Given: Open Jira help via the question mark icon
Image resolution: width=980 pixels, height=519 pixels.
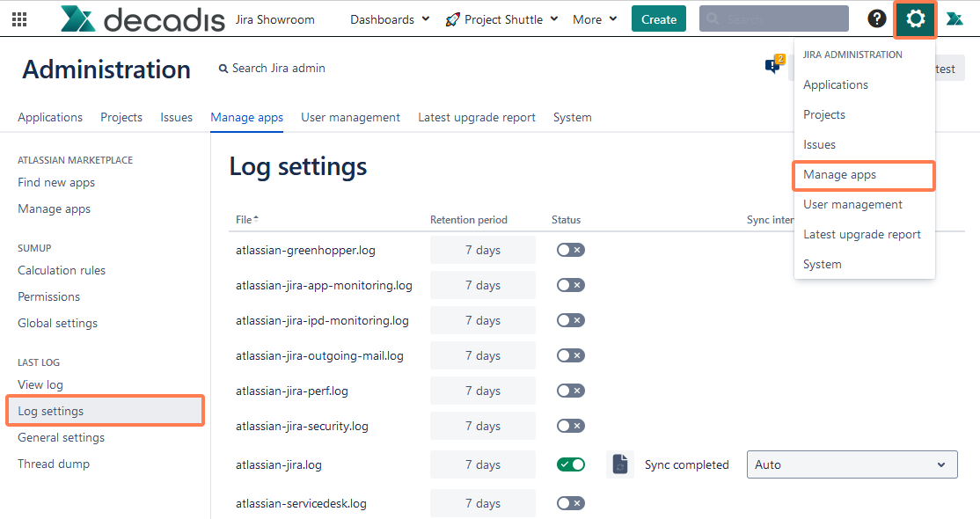Looking at the screenshot, I should [876, 18].
